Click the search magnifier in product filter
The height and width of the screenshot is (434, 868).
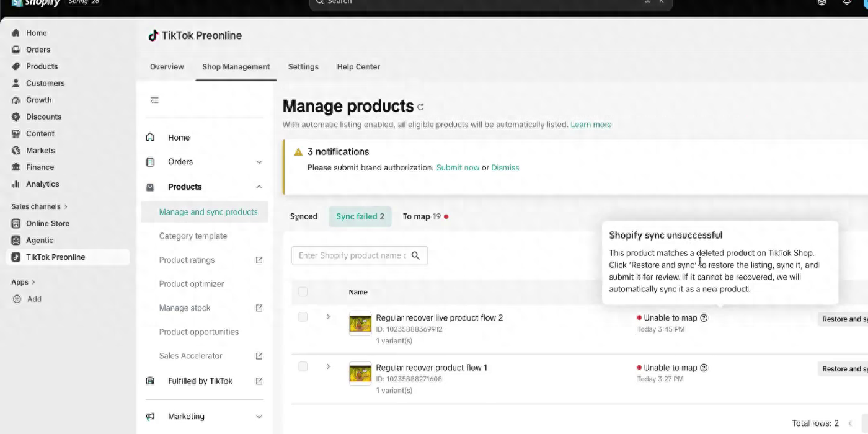click(415, 255)
